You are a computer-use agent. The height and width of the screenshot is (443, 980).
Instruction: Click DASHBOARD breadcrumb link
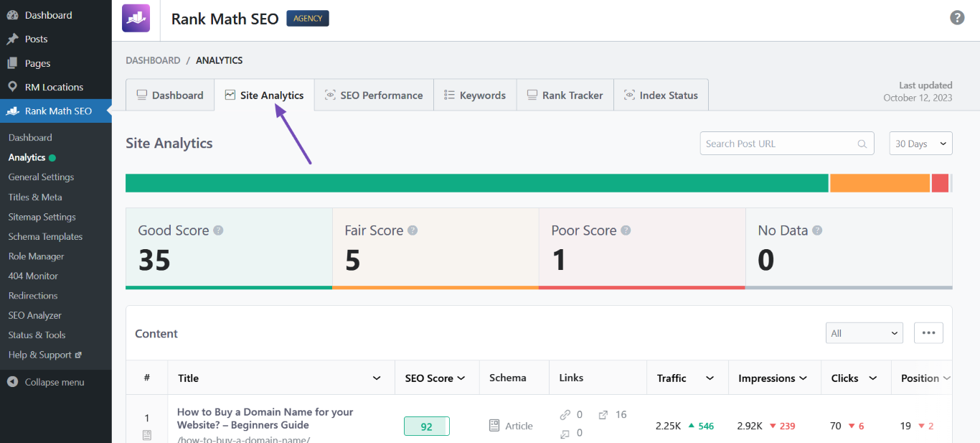[x=153, y=60]
